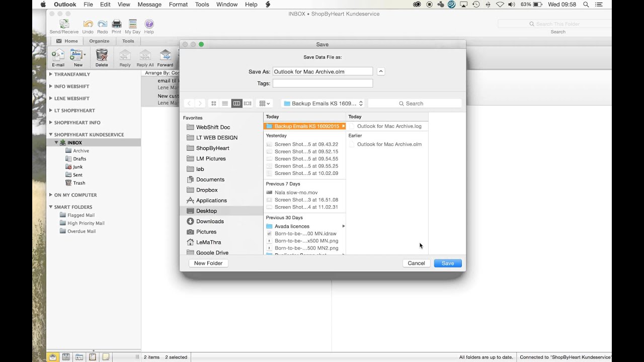Select Desktop in Favorites sidebar
This screenshot has width=644, height=362.
pyautogui.click(x=221, y=211)
